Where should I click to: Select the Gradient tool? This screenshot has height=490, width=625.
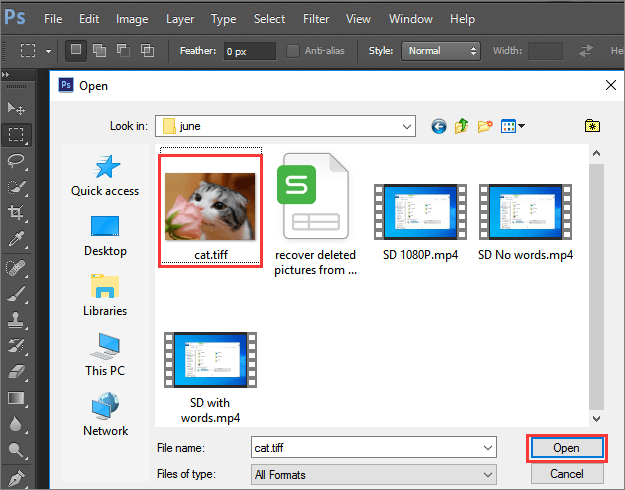coord(17,397)
